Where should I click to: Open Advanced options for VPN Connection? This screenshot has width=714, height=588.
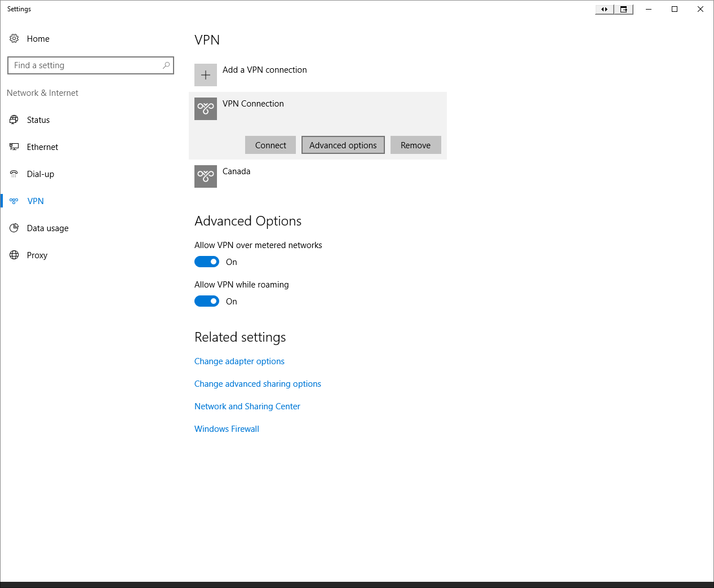[343, 145]
